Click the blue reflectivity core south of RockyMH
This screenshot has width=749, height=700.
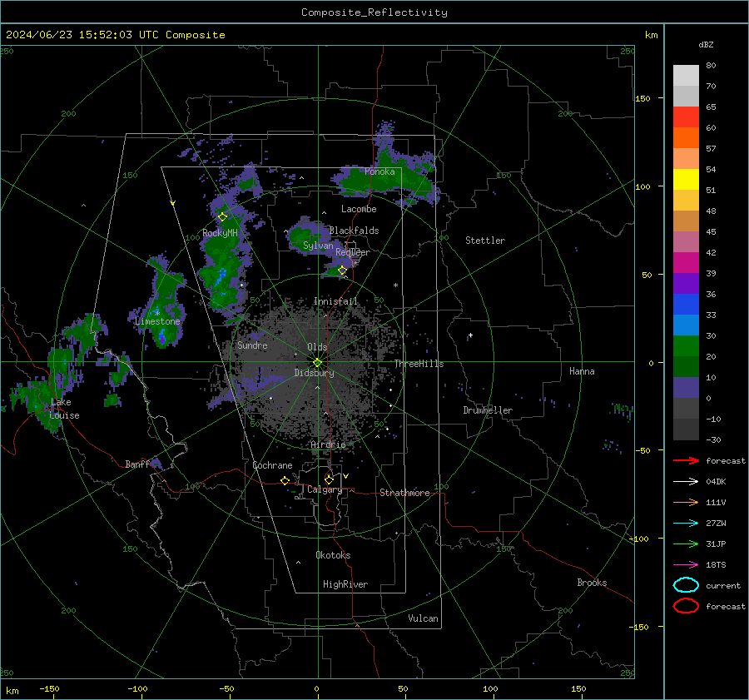[x=221, y=277]
